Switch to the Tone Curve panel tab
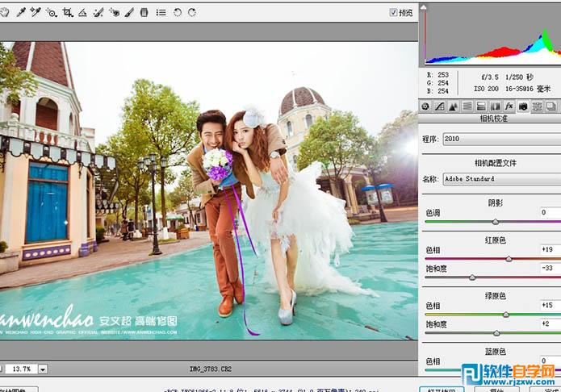 (x=440, y=106)
